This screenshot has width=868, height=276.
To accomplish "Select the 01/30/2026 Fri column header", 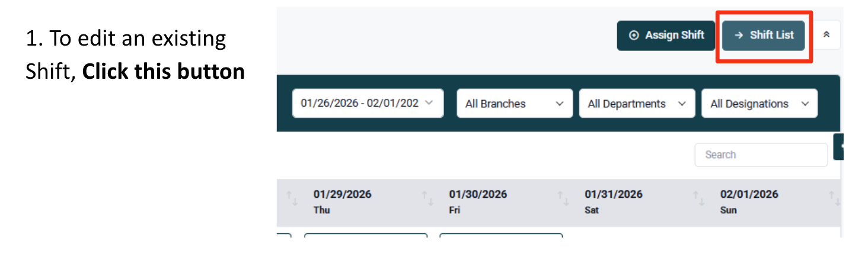I will pos(477,201).
